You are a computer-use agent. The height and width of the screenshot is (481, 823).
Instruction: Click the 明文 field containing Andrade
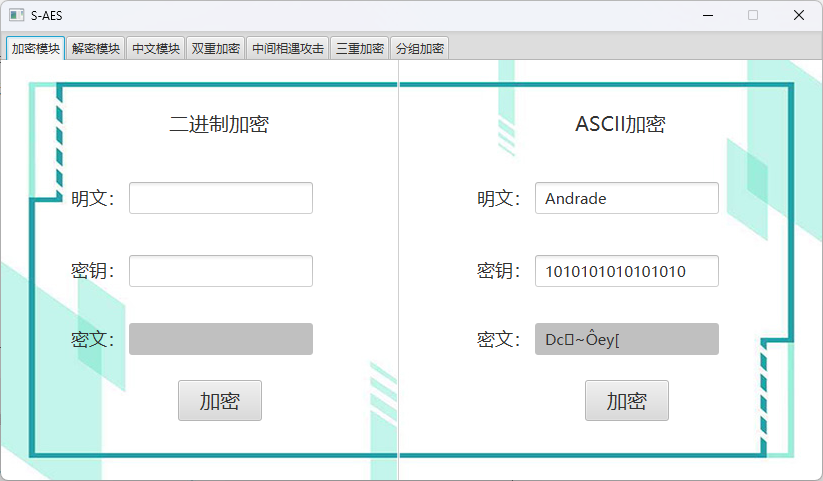627,198
